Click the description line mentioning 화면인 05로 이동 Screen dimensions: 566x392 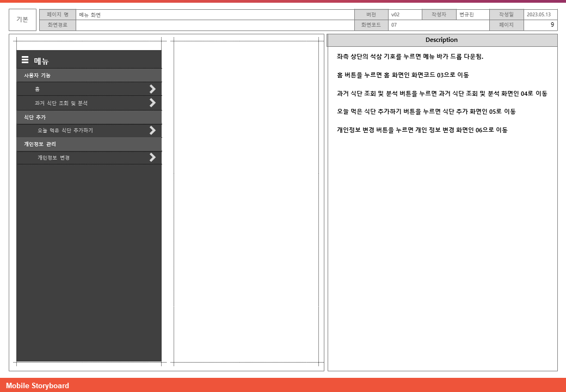click(426, 112)
